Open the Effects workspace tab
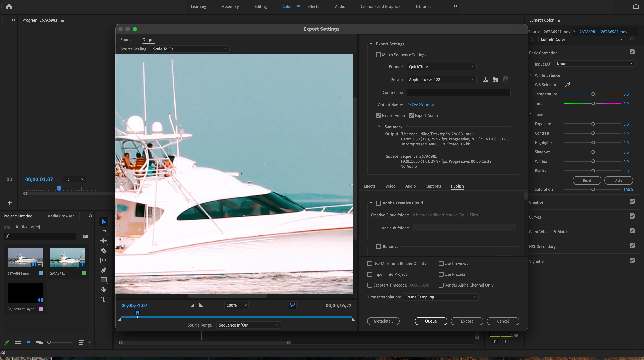 click(313, 6)
